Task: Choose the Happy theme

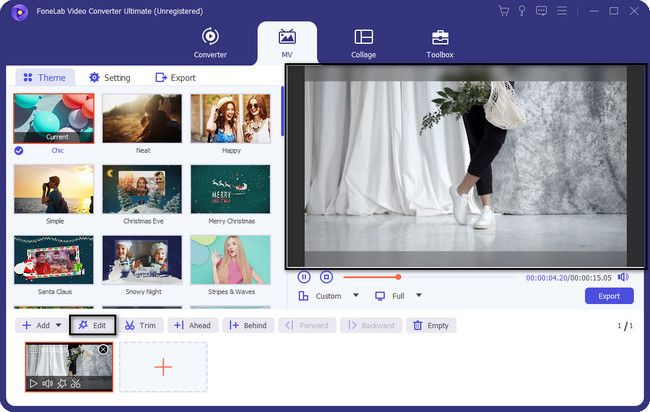Action: (230, 119)
